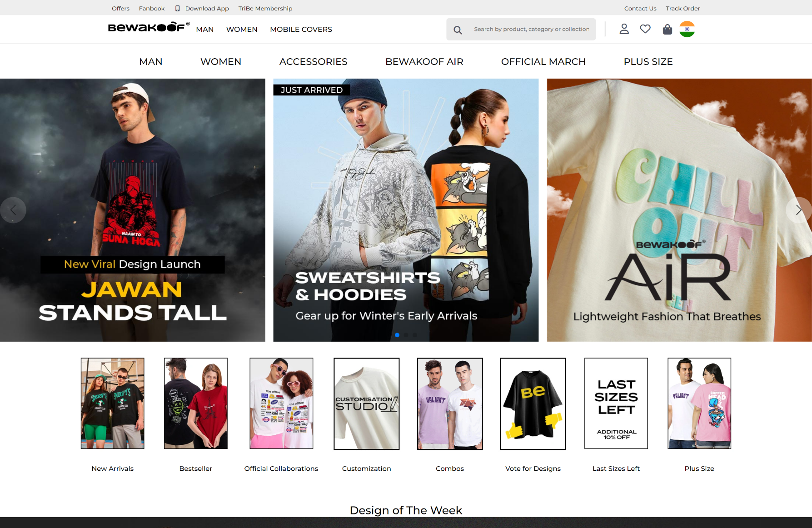Viewport: 812px width, 528px height.
Task: Click the India flag icon in header
Action: coord(687,29)
